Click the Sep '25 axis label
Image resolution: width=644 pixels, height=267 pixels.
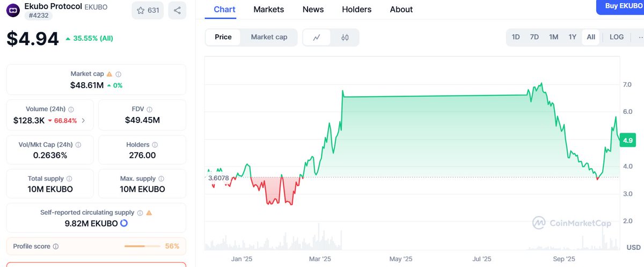[x=564, y=259]
